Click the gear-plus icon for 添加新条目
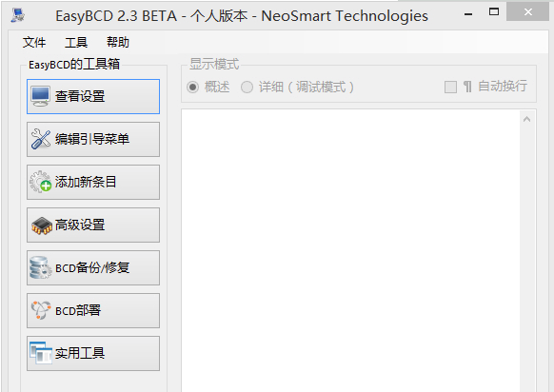Screen dimensions: 554x392 pyautogui.click(x=41, y=182)
